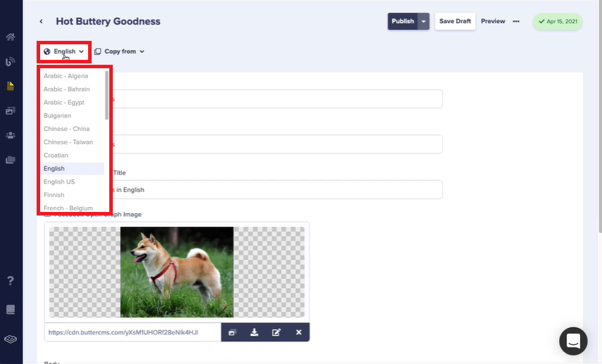Click the second text input field
The width and height of the screenshot is (602, 364).
point(243,144)
